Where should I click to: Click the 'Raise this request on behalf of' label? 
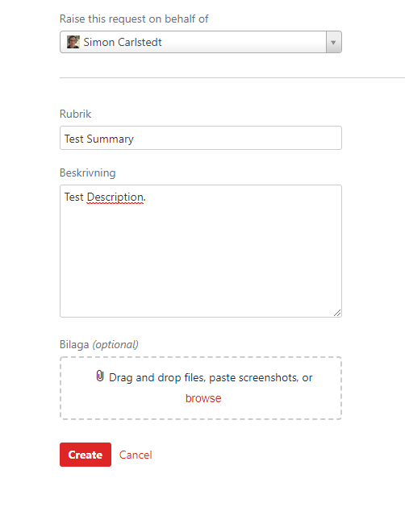[x=134, y=19]
